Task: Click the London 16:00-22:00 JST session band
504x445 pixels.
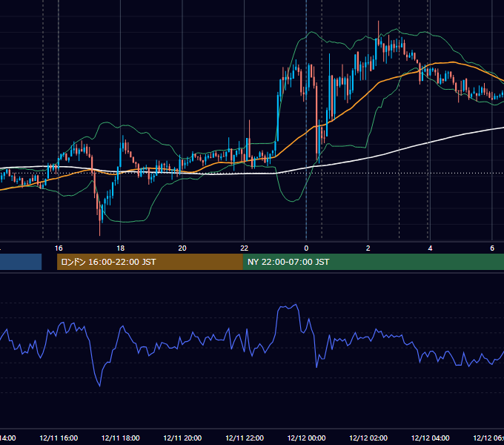Action: pos(150,262)
